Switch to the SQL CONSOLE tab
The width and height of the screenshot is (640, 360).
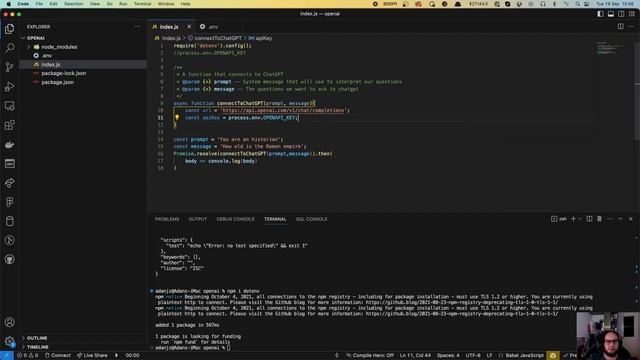(x=311, y=219)
